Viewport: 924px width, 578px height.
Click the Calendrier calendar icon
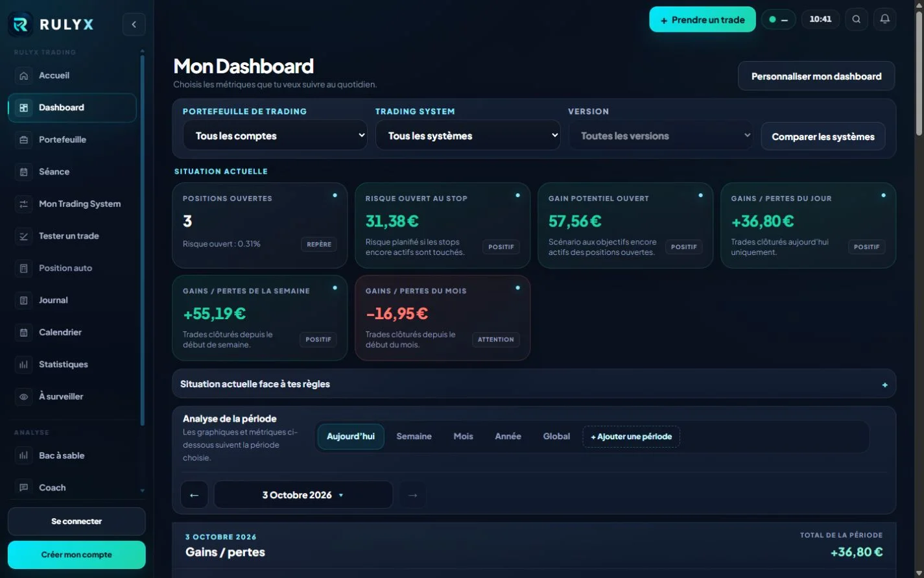coord(24,333)
